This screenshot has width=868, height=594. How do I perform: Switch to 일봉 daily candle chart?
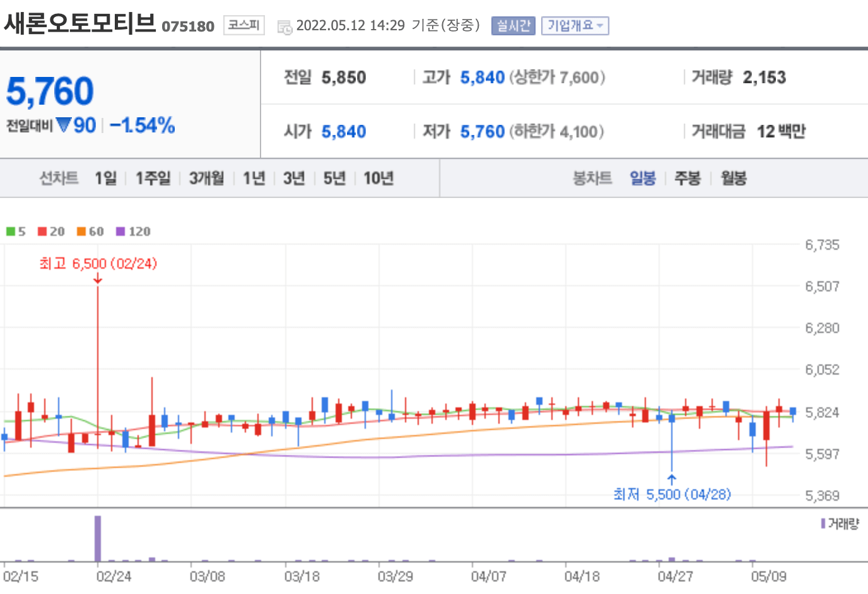(x=643, y=178)
